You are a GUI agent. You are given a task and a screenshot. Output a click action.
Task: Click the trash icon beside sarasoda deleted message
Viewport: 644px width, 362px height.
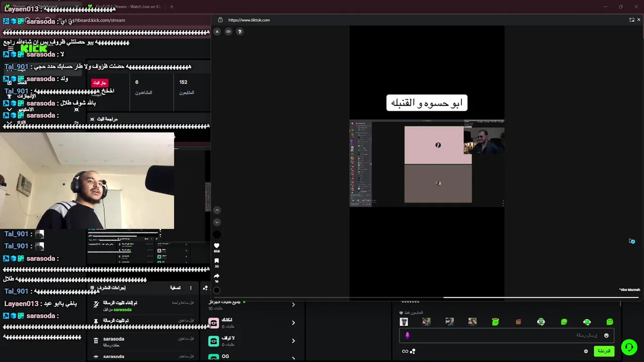coord(96,341)
